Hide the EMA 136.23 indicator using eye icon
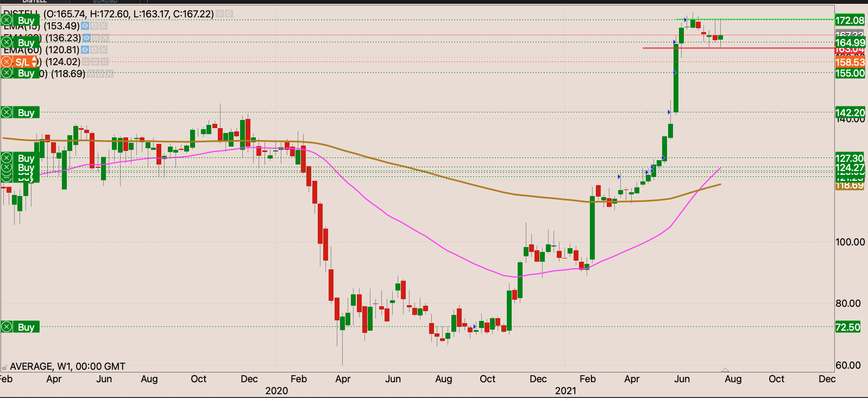Image resolution: width=868 pixels, height=398 pixels. click(x=87, y=38)
